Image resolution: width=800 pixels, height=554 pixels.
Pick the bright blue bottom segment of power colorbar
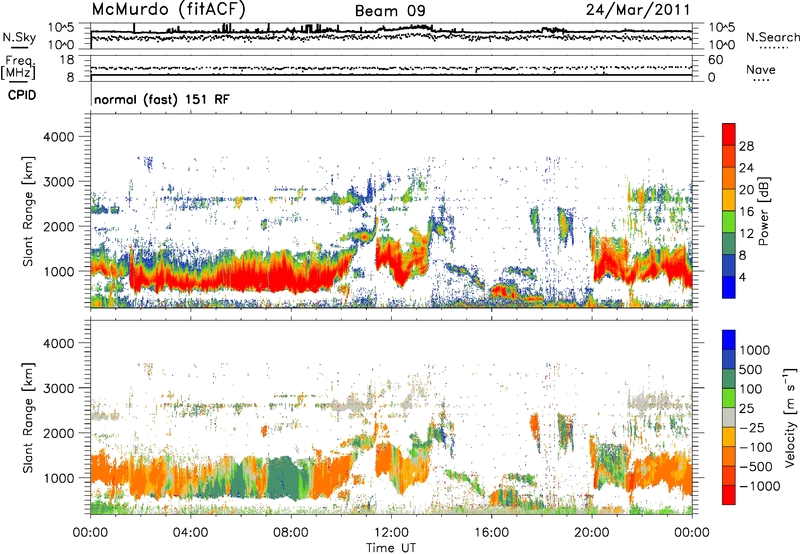point(729,287)
